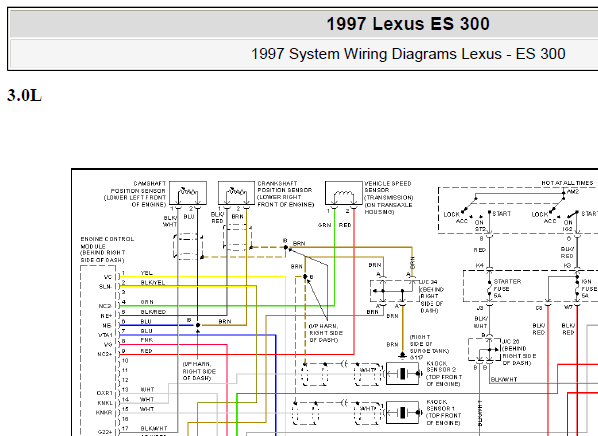Click the "RED" wire label at pin 9
This screenshot has width=598, height=436.
[x=146, y=351]
